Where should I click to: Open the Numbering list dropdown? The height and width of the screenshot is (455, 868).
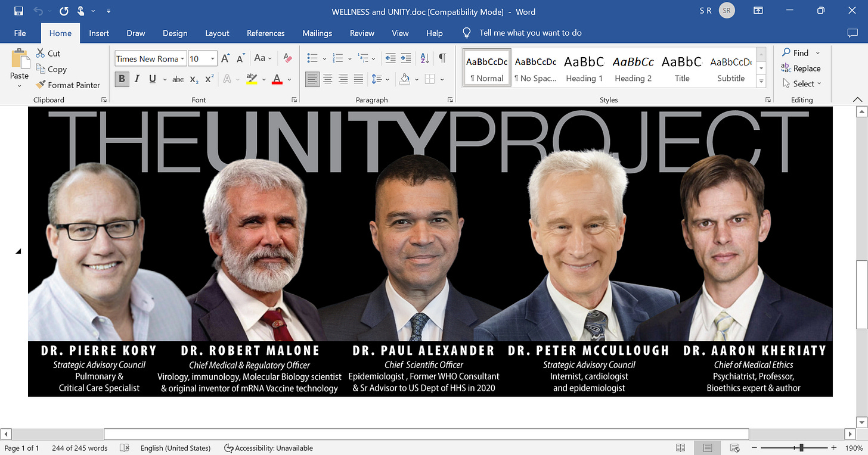click(349, 58)
